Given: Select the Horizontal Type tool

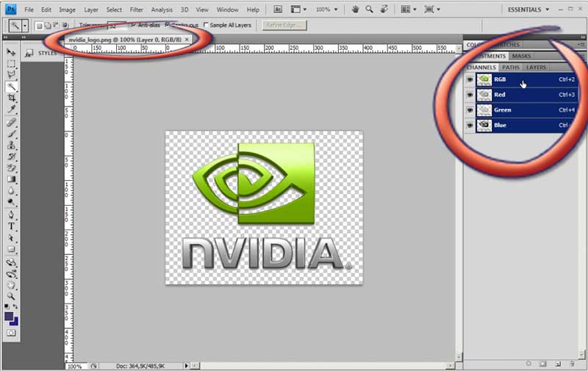Looking at the screenshot, I should coord(11,226).
